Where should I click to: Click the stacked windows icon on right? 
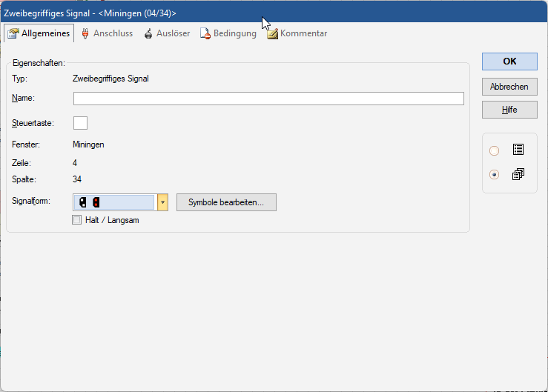tap(518, 175)
